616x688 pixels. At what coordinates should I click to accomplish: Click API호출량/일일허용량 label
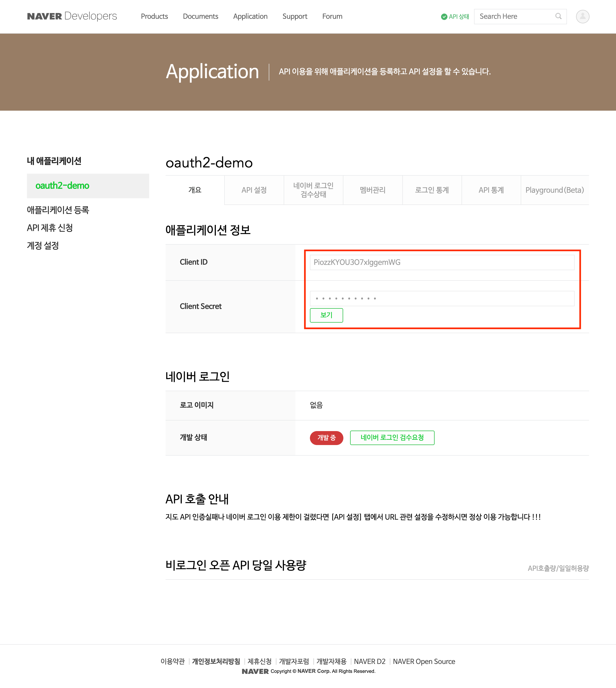click(558, 568)
